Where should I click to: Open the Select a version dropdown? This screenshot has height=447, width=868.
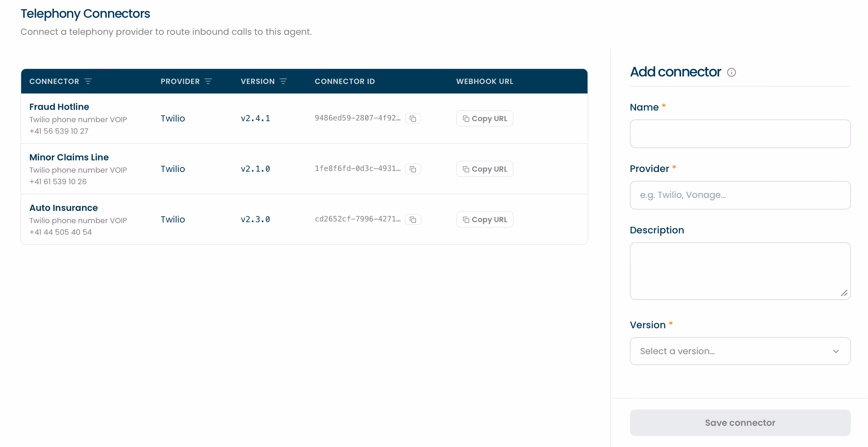tap(740, 351)
